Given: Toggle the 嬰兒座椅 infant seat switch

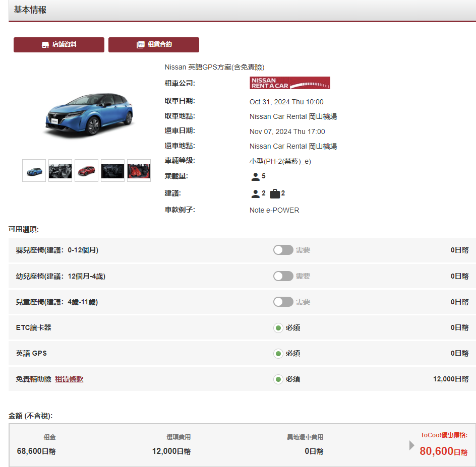Looking at the screenshot, I should coord(283,250).
